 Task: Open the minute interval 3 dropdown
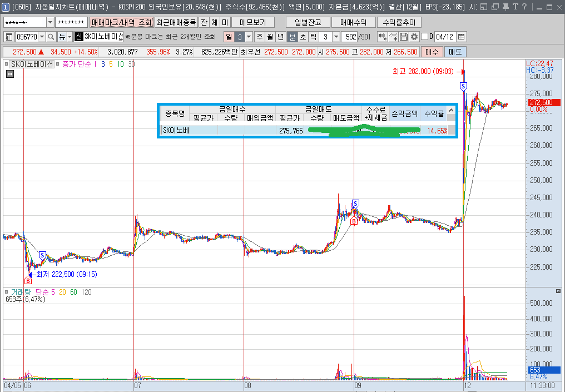(336, 37)
